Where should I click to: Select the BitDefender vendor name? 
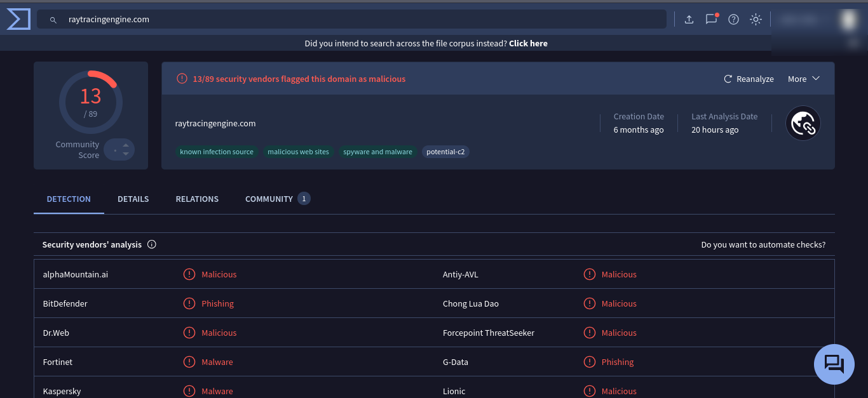pyautogui.click(x=65, y=303)
